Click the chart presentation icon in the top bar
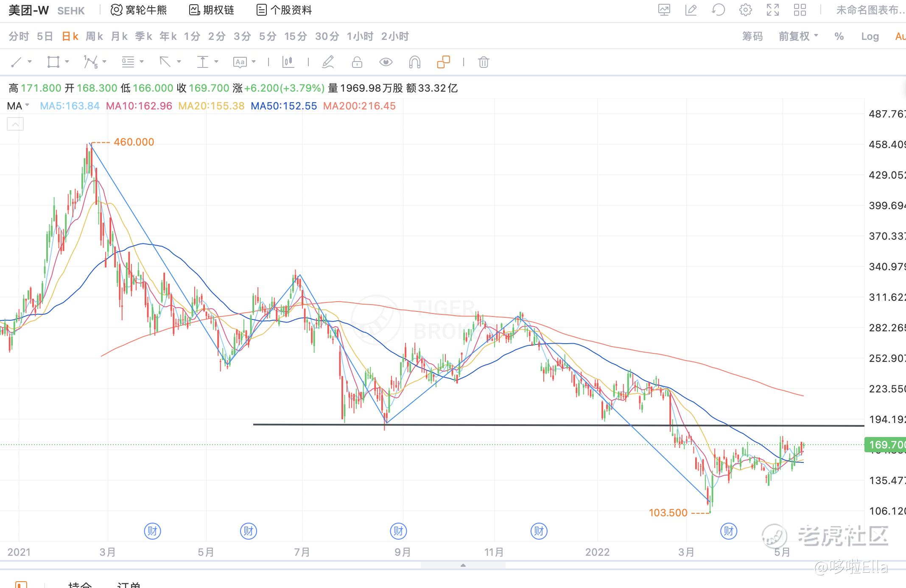 click(664, 10)
